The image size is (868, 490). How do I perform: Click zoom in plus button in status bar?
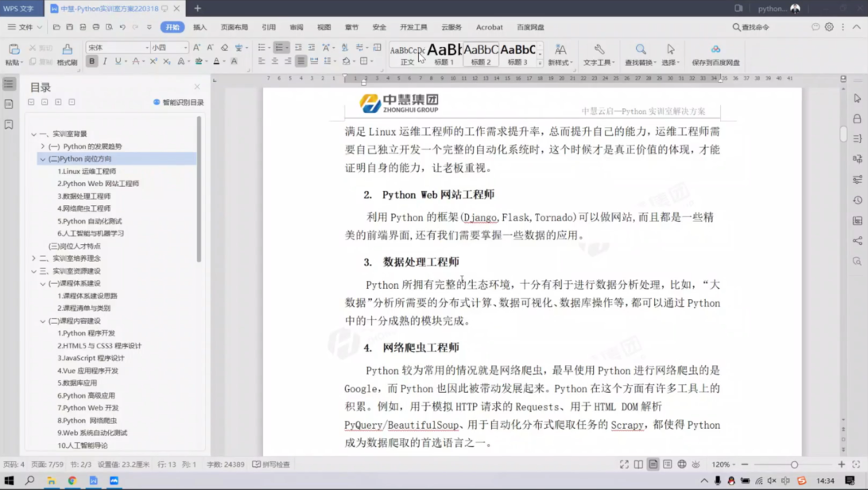click(x=842, y=464)
